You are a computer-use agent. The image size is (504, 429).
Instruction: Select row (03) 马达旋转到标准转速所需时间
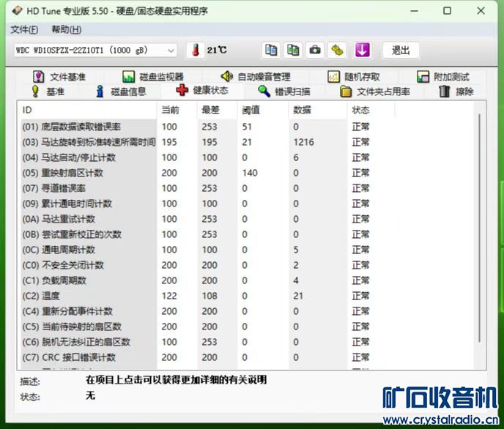pyautogui.click(x=248, y=142)
